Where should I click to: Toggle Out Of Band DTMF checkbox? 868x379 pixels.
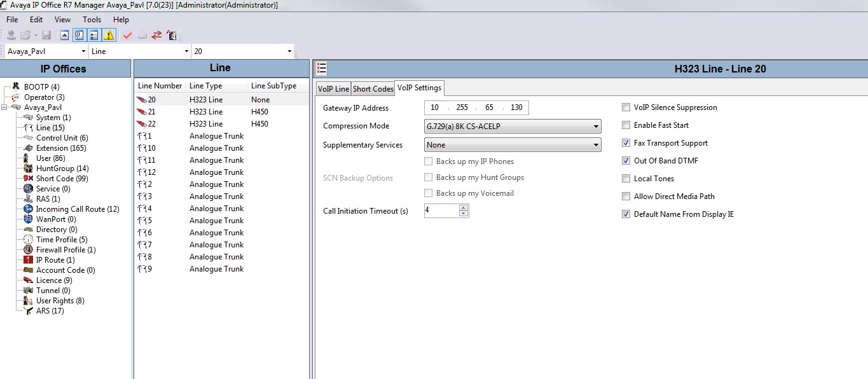coord(626,161)
